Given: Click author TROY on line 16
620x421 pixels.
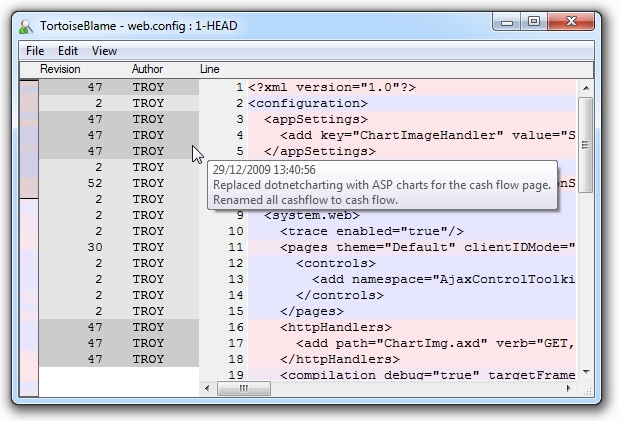Looking at the screenshot, I should [x=148, y=327].
